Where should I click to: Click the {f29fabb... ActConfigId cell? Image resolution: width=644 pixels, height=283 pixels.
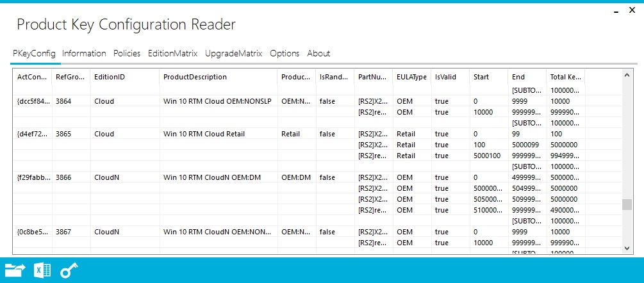pos(34,177)
